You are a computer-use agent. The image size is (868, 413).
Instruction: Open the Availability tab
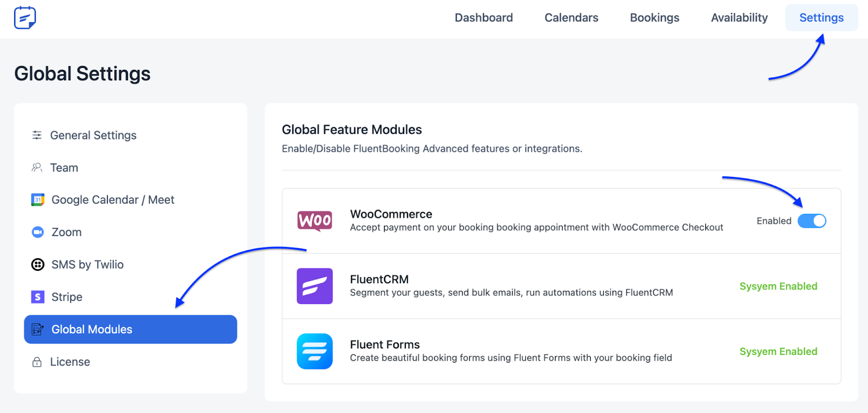point(739,18)
